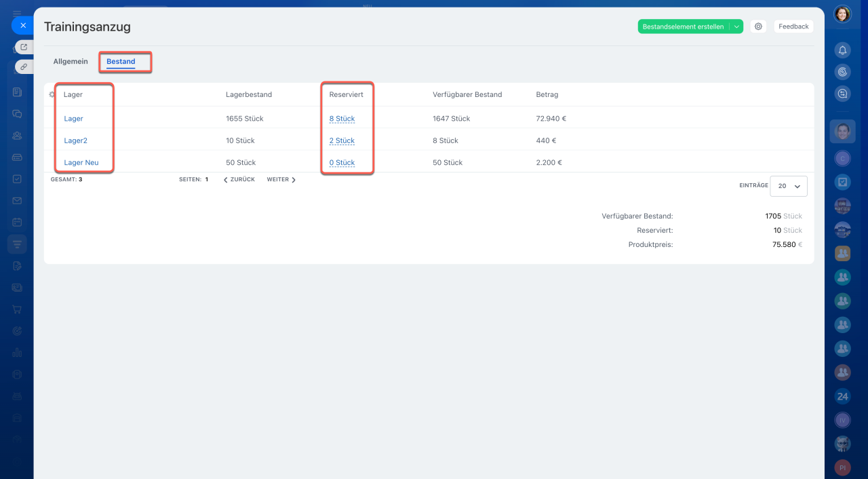Click the Reserviert column header
The width and height of the screenshot is (868, 479).
point(346,94)
